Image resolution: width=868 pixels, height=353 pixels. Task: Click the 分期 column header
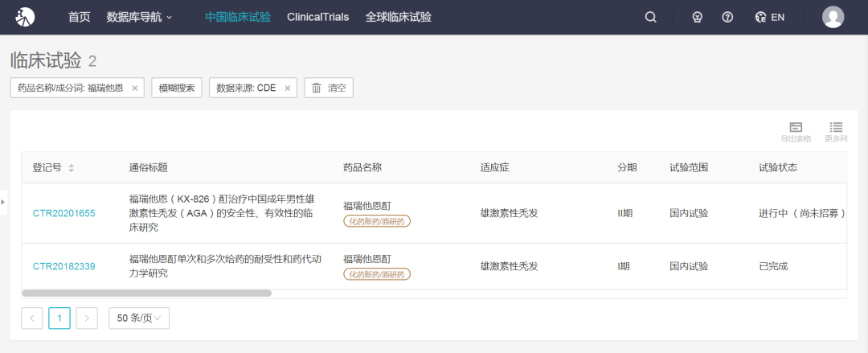point(627,167)
